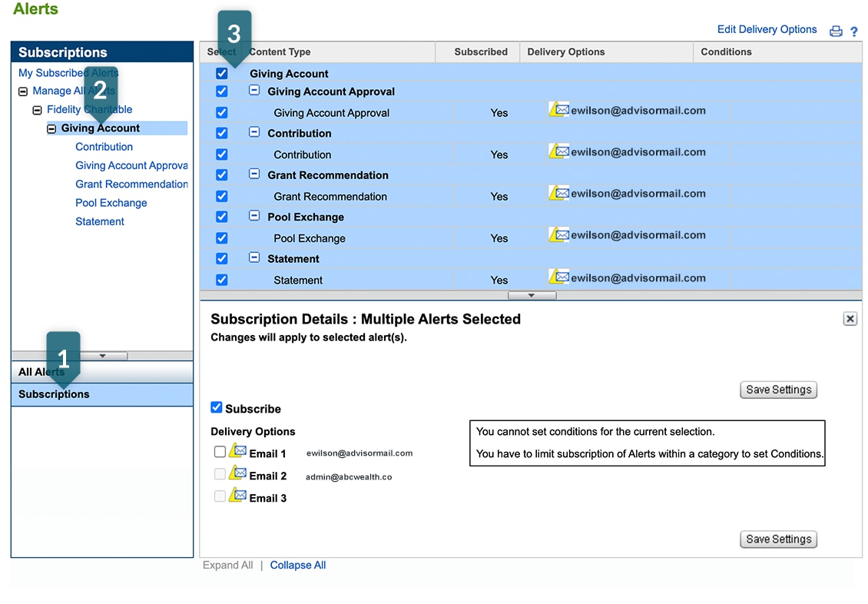This screenshot has height=604, width=868.
Task: Select Giving Account Approval in the tree
Action: pyautogui.click(x=131, y=165)
